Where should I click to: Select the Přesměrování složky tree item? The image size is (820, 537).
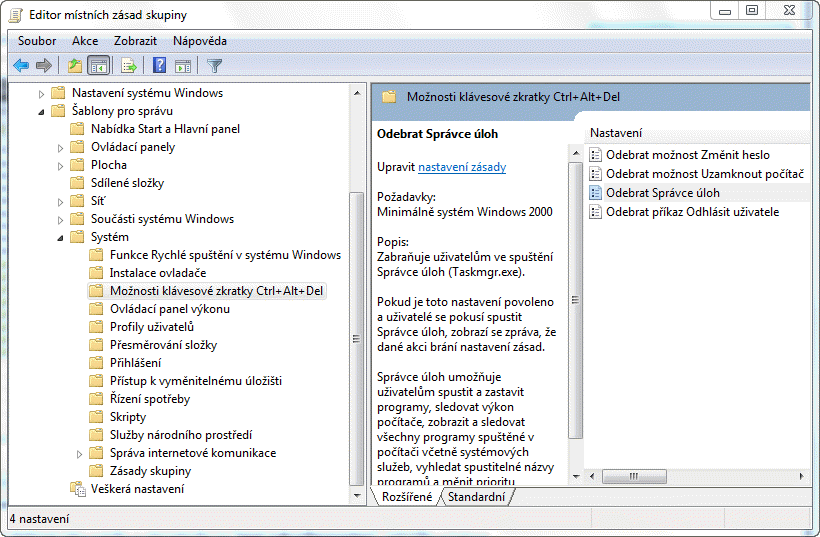coord(163,345)
